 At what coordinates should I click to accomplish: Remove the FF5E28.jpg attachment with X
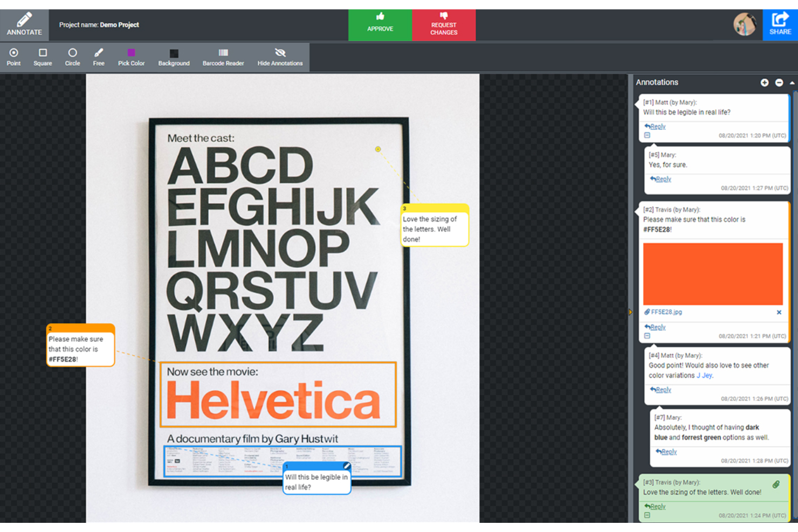click(779, 312)
